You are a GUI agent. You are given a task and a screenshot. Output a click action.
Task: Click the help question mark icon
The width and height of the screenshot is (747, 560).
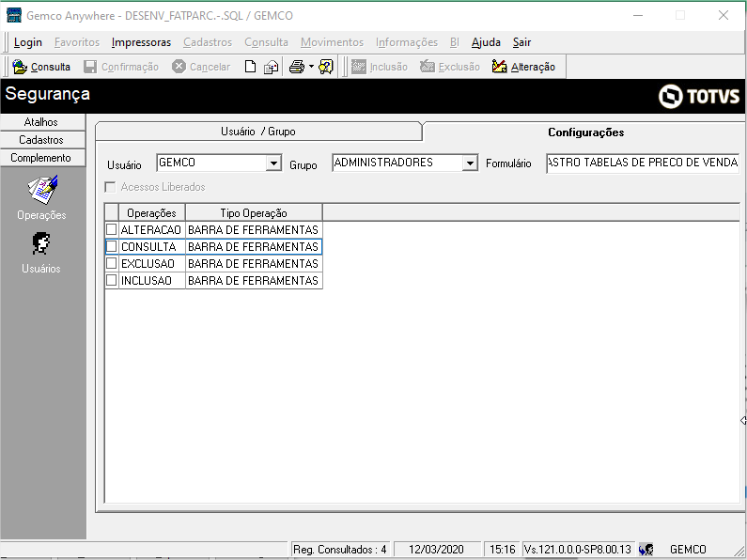coord(326,67)
